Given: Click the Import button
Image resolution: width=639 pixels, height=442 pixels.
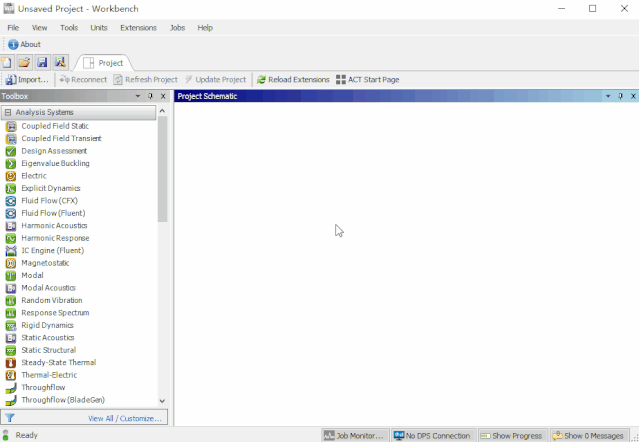Looking at the screenshot, I should 27,80.
